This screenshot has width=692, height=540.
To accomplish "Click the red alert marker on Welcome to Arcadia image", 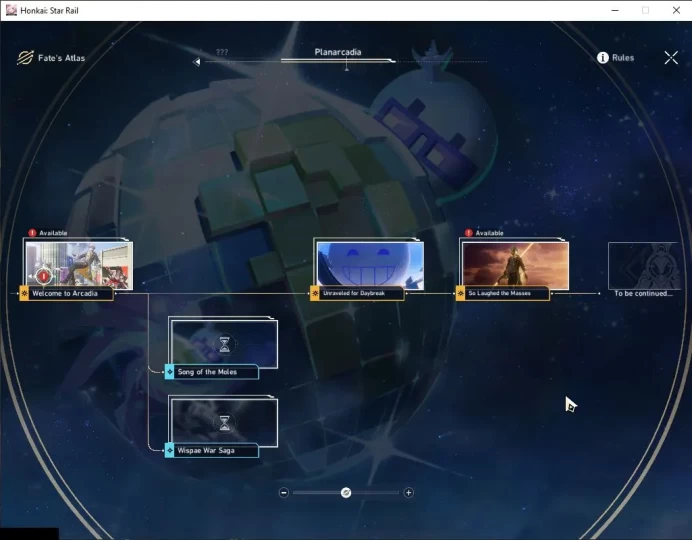I will (x=43, y=276).
